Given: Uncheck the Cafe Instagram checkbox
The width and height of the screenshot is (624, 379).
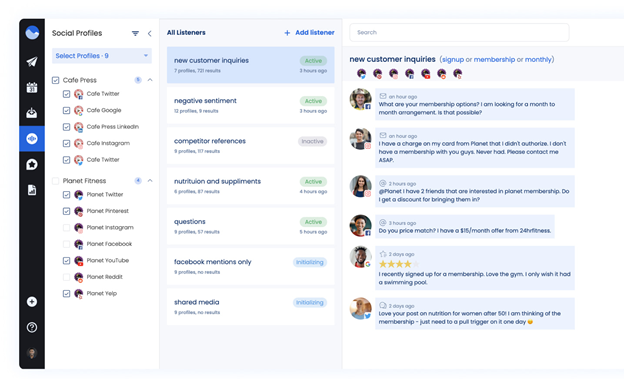Looking at the screenshot, I should 66,143.
